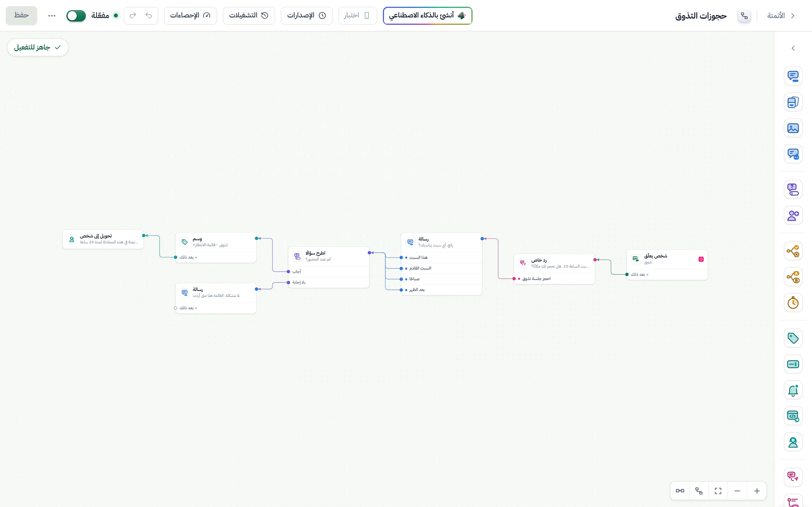Click the timer delay icon in sidebar

pyautogui.click(x=793, y=303)
